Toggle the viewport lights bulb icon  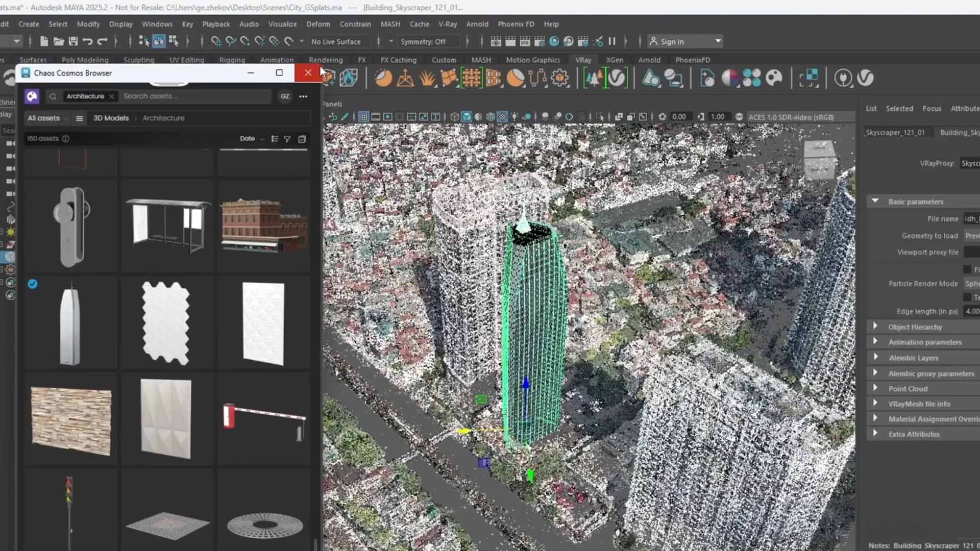(514, 117)
